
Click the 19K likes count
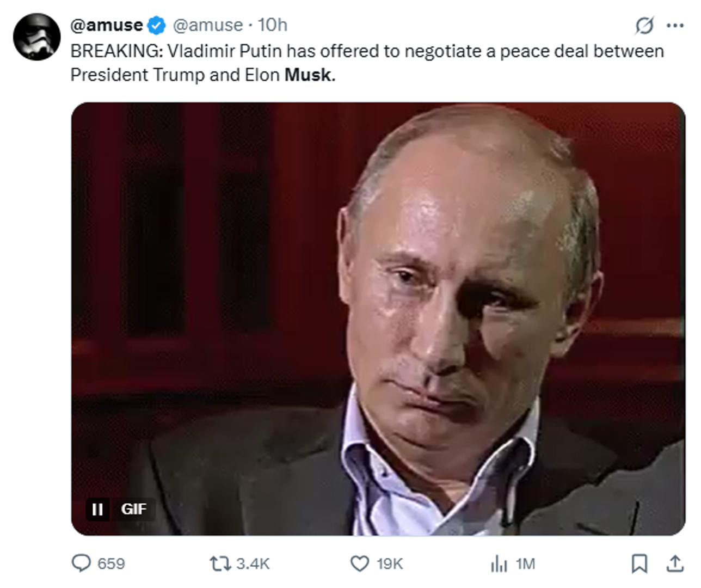(x=390, y=563)
